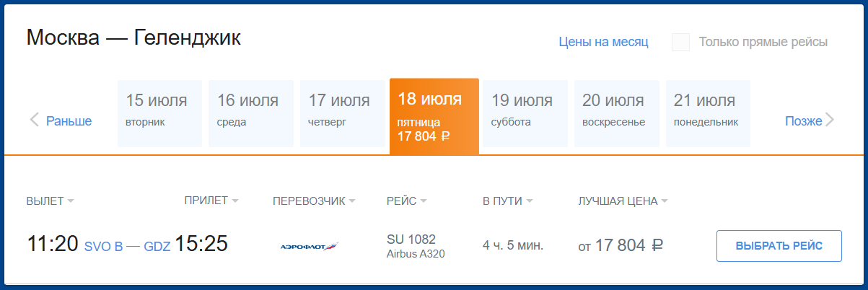Sort by ПЕРЕВОЗЧИК column arrow
The width and height of the screenshot is (868, 290).
pos(352,201)
